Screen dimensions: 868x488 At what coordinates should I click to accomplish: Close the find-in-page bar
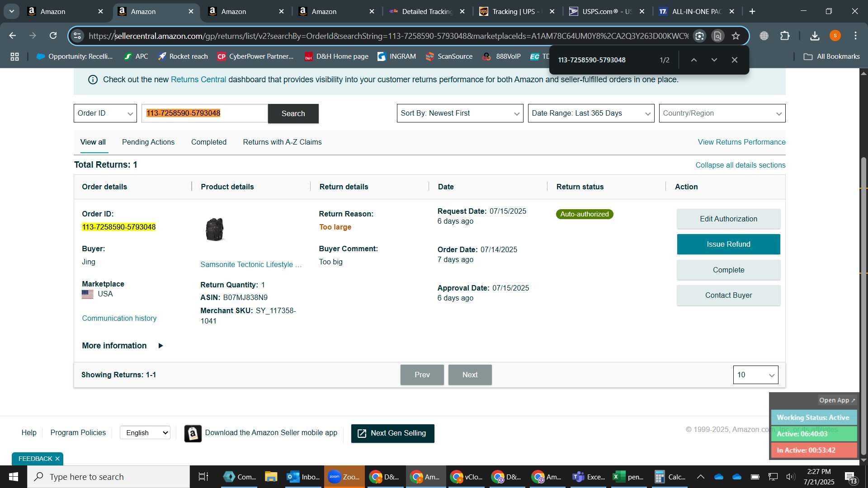[735, 60]
